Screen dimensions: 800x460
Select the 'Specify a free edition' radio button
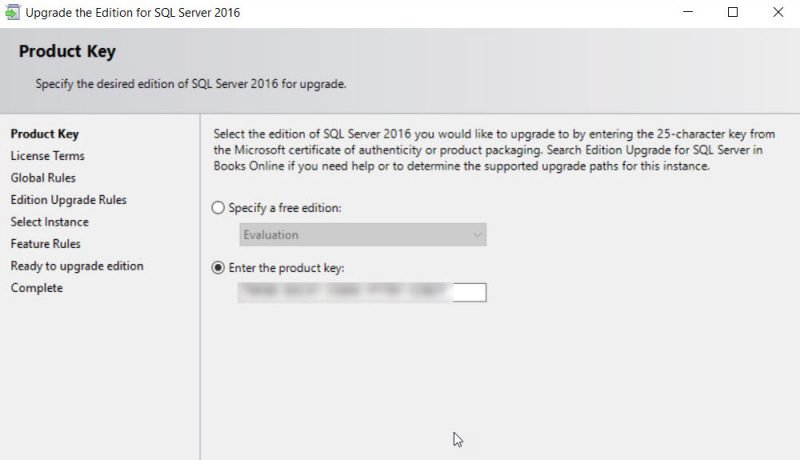pyautogui.click(x=218, y=208)
